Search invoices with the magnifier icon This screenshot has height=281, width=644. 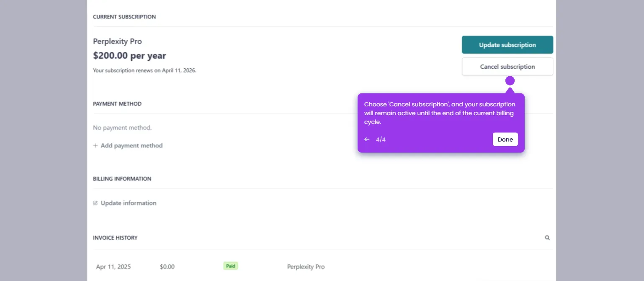tap(547, 238)
